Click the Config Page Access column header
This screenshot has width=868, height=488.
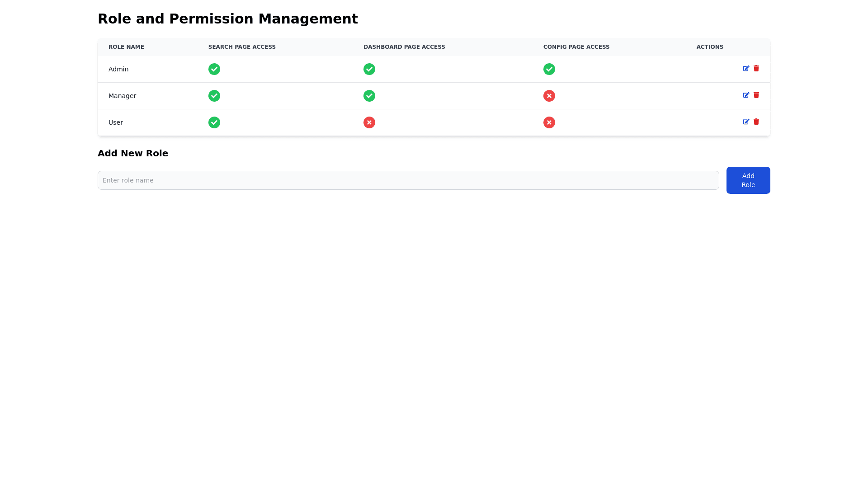coord(576,47)
